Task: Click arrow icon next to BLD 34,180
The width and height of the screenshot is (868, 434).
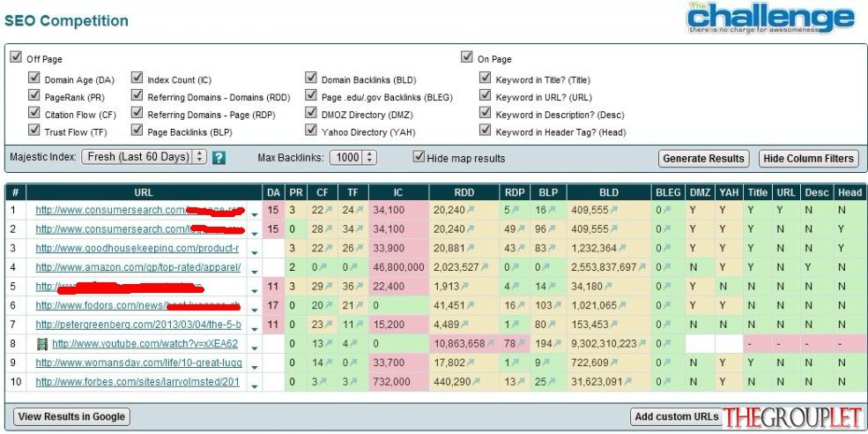Action: [x=607, y=287]
